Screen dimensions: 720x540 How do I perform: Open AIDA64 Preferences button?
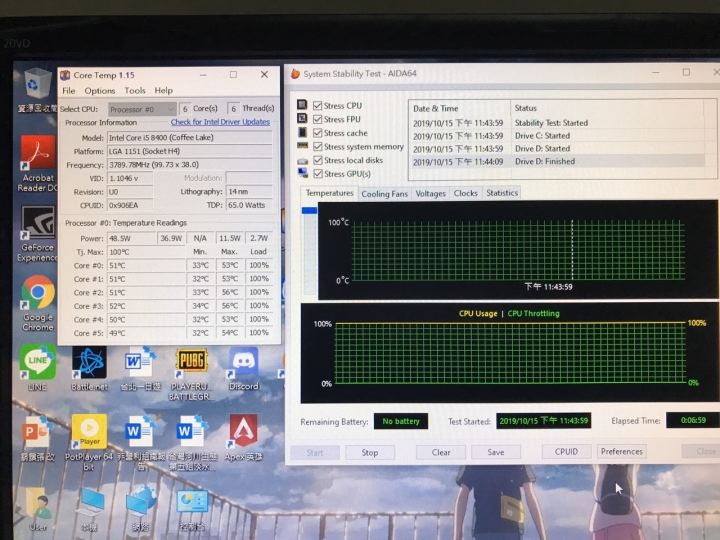621,451
